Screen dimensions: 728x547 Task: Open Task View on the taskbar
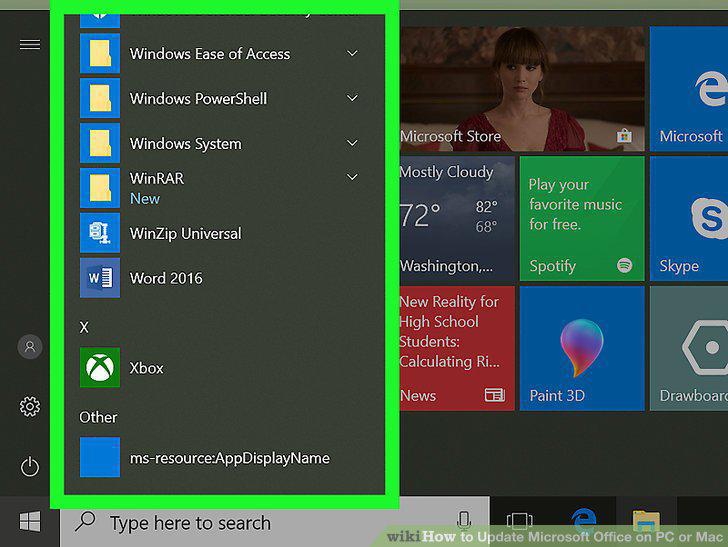pyautogui.click(x=520, y=521)
